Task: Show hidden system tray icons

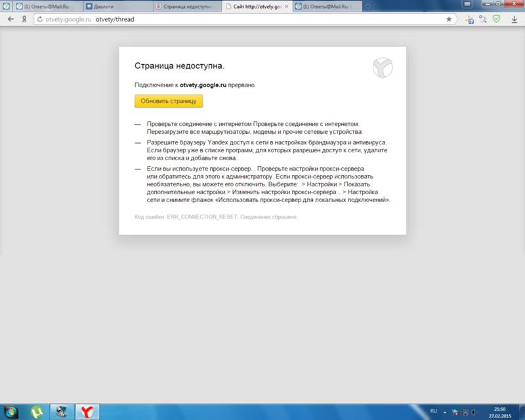Action: click(x=445, y=412)
